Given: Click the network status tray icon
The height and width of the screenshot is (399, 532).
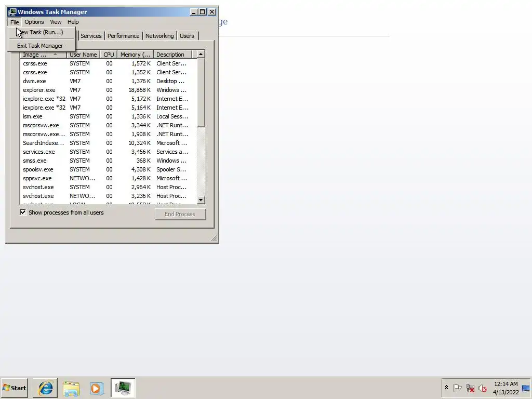Looking at the screenshot, I should (x=470, y=388).
